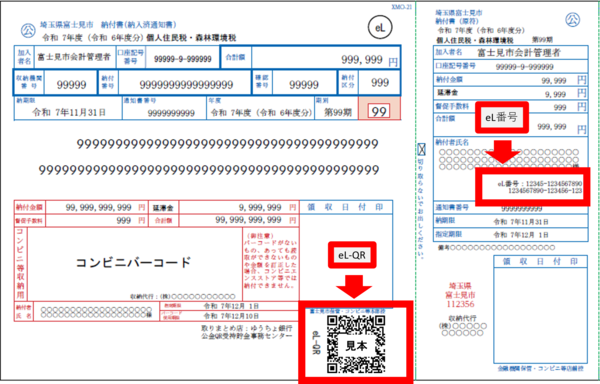Click 合計額 999,999 円 on the stub
Viewport: 600px width, 384px height.
click(x=562, y=128)
